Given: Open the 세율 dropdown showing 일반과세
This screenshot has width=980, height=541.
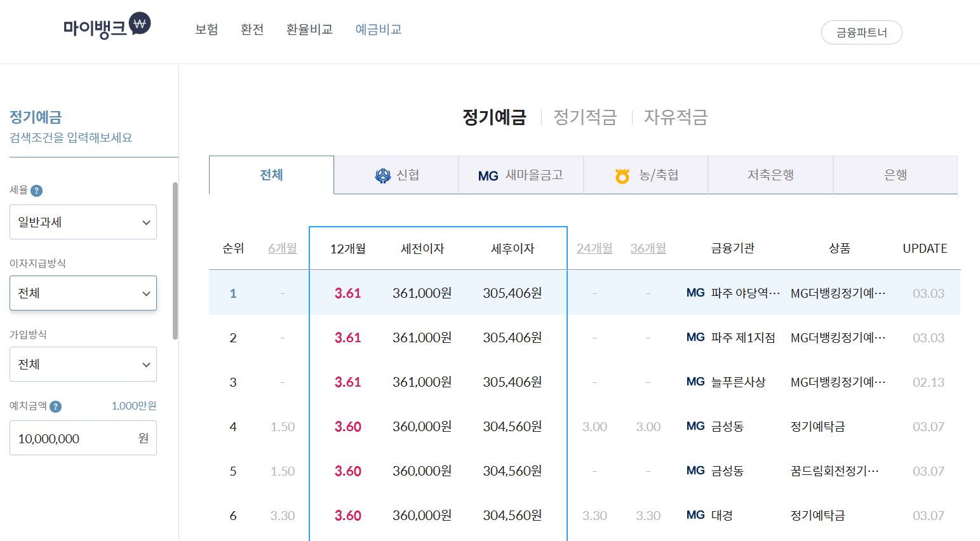Looking at the screenshot, I should (x=83, y=222).
